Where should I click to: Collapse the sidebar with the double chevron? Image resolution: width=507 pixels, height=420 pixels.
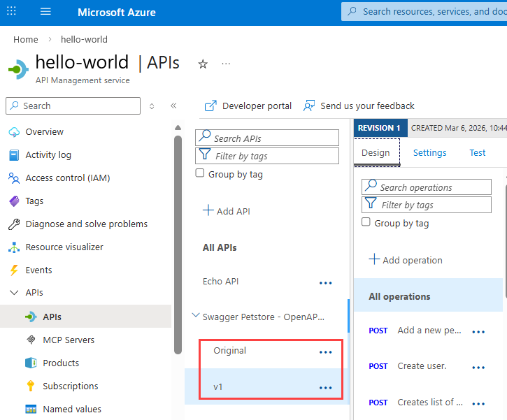coord(173,106)
